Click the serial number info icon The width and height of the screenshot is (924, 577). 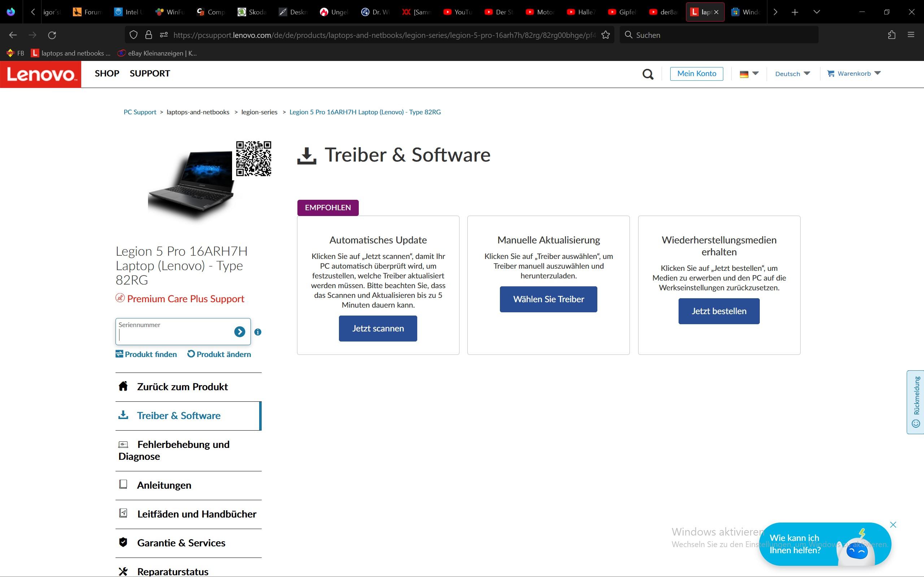(x=258, y=332)
